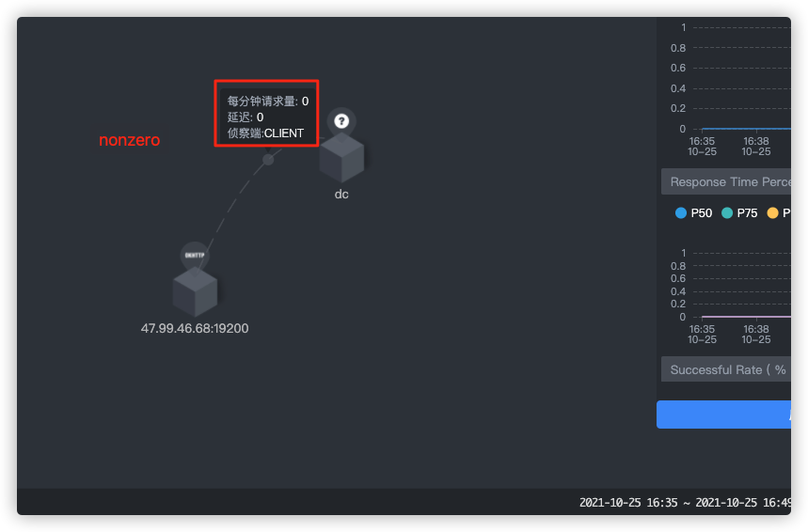Screen dimensions: 808x532
Task: Click the teal P75 legend dot
Action: pyautogui.click(x=726, y=213)
